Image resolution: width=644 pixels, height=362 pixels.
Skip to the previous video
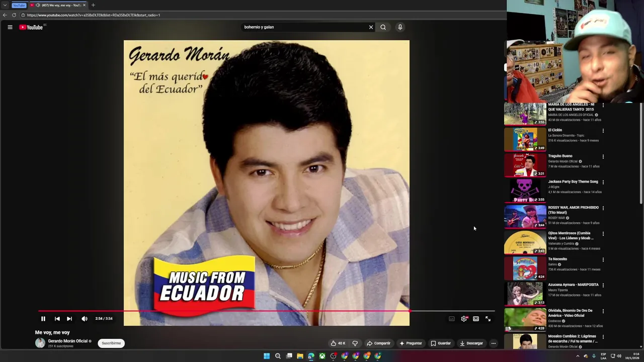57,319
